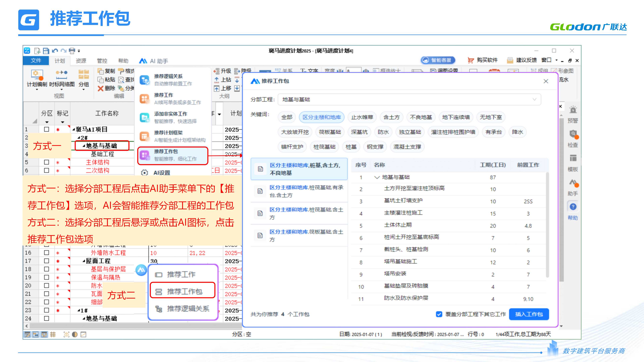Click the 插入工作包 button
The height and width of the screenshot is (362, 644).
point(529,314)
